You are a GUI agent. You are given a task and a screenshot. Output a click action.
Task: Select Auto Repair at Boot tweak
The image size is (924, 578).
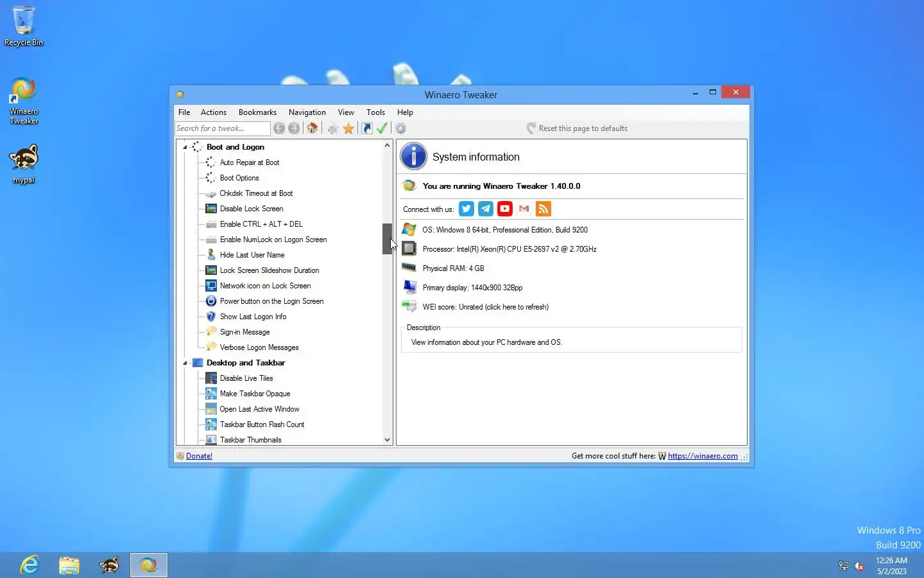tap(250, 162)
